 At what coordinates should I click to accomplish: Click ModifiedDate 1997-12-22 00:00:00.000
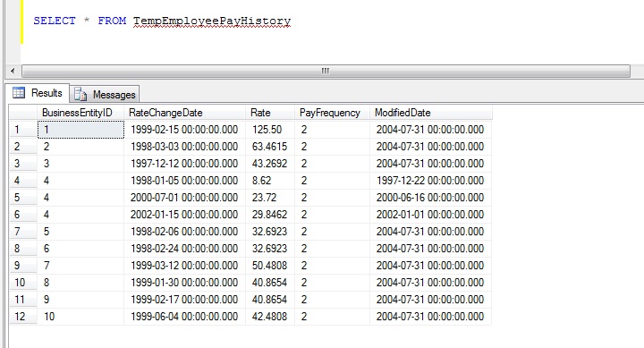[431, 181]
